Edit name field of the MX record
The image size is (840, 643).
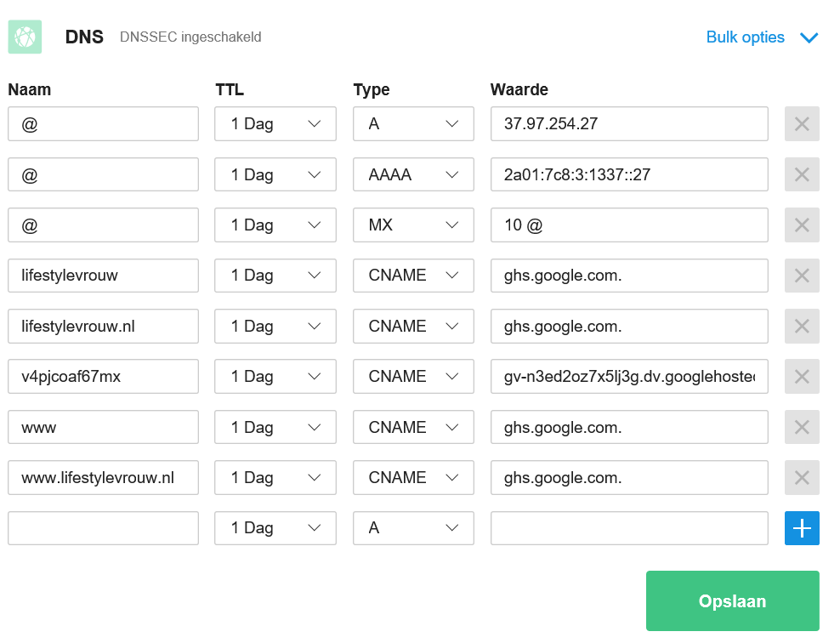pyautogui.click(x=104, y=225)
